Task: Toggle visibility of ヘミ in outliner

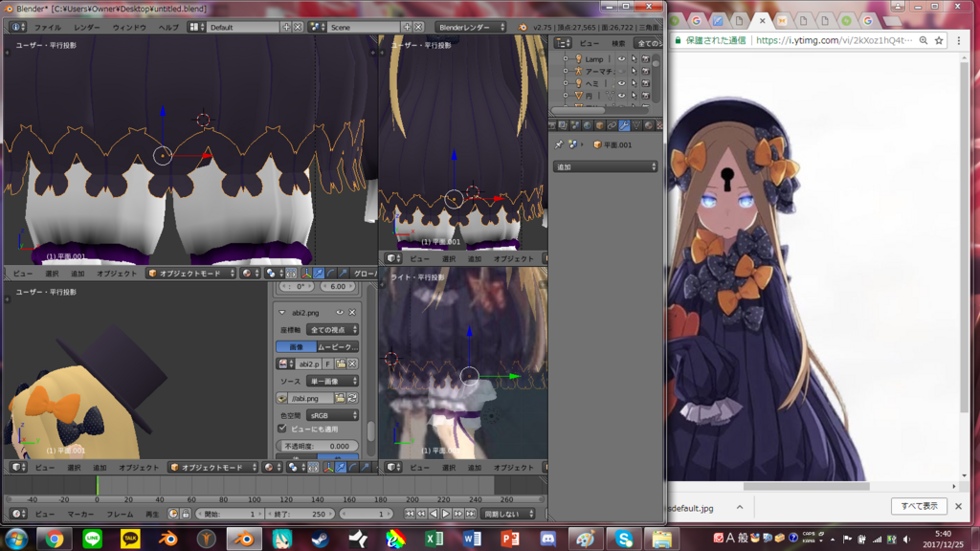Action: point(621,83)
